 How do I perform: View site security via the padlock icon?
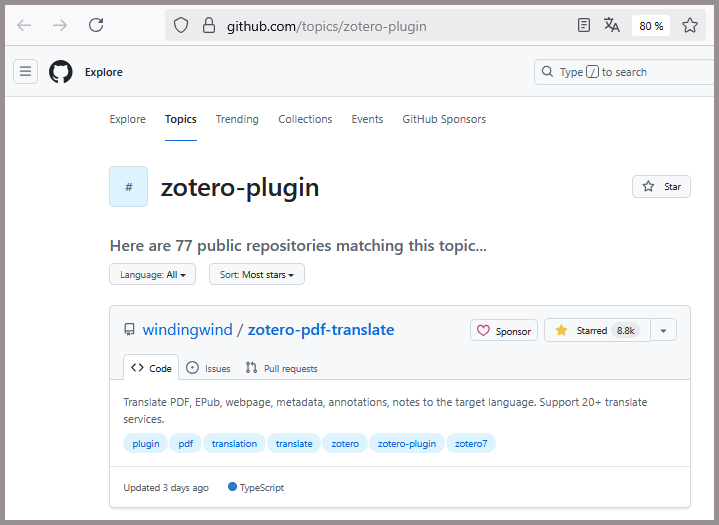(x=209, y=25)
